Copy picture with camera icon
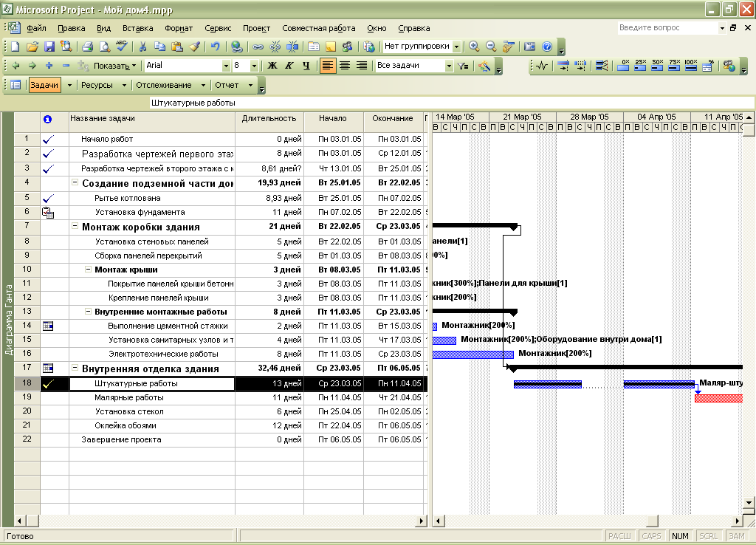Screen dimensions: 756x545 point(530,47)
